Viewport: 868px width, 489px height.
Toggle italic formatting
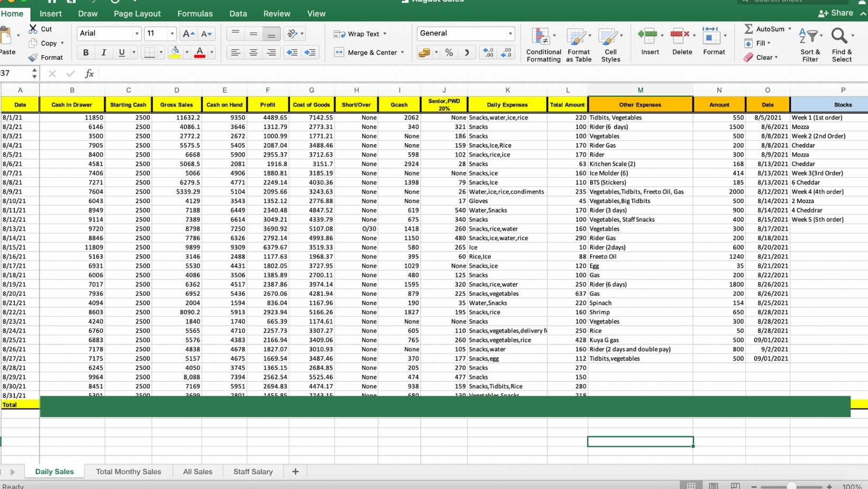104,52
